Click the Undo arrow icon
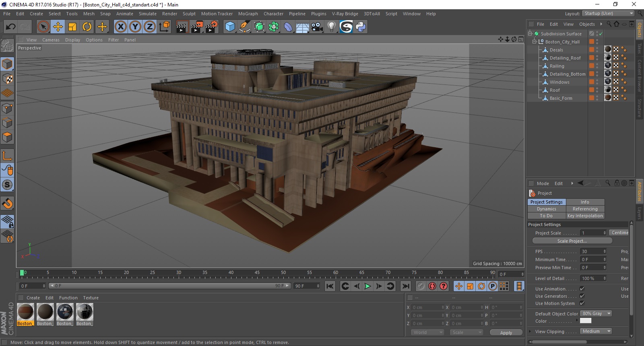This screenshot has height=346, width=644. click(x=10, y=27)
